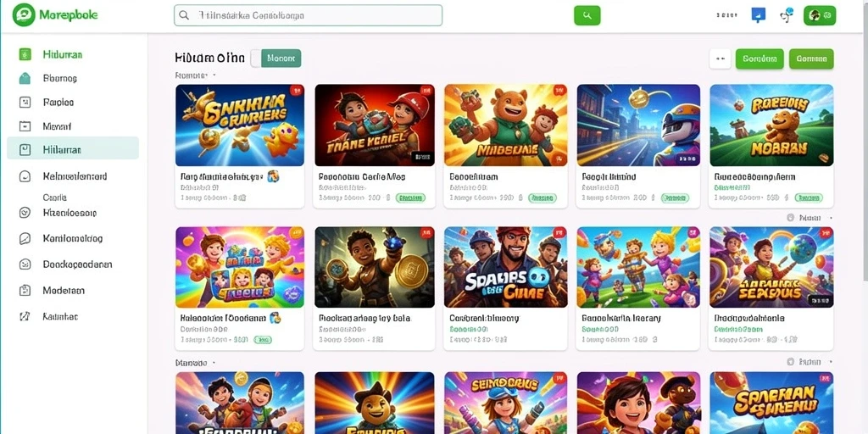Open the green profile avatar button
Image resolution: width=868 pixels, height=434 pixels.
coord(820,15)
